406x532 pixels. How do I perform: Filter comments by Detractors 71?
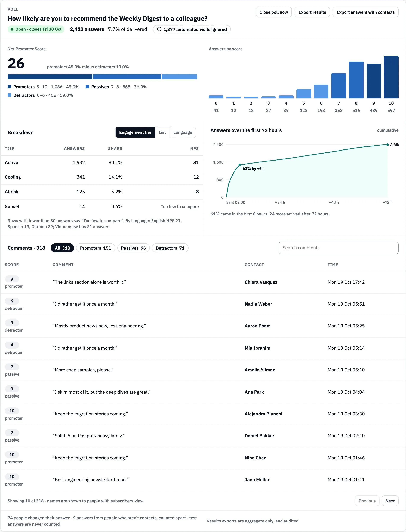pos(170,248)
